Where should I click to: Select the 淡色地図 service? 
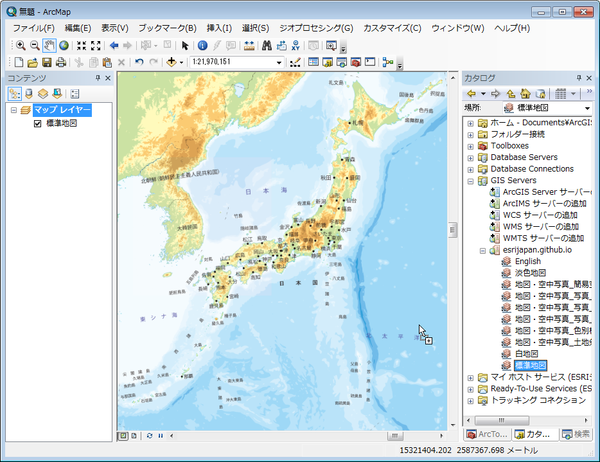[x=524, y=273]
